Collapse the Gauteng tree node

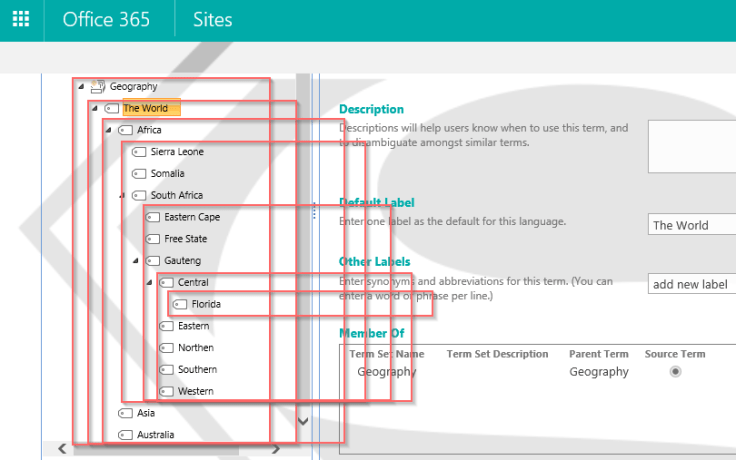(135, 261)
